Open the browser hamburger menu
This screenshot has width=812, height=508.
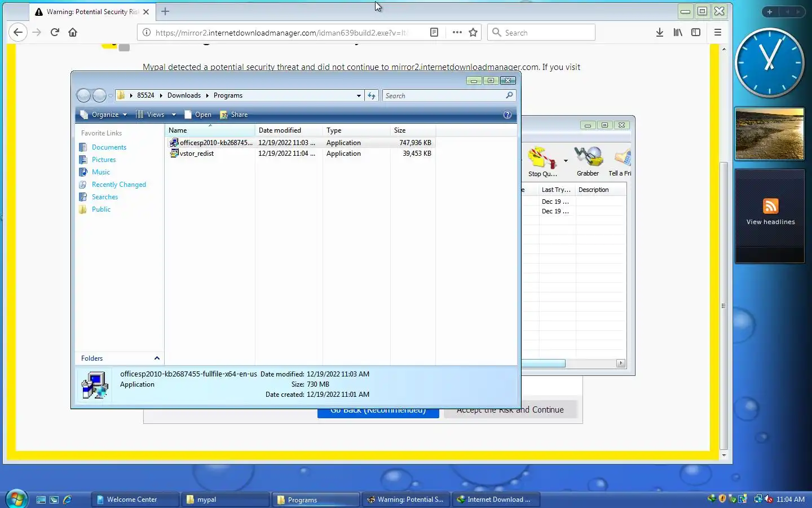(x=718, y=32)
